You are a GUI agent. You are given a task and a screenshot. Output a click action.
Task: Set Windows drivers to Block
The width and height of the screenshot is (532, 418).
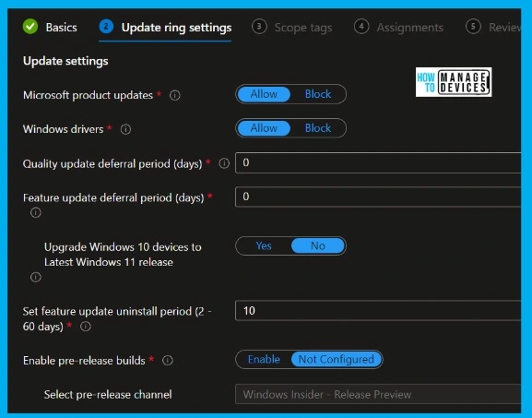318,128
